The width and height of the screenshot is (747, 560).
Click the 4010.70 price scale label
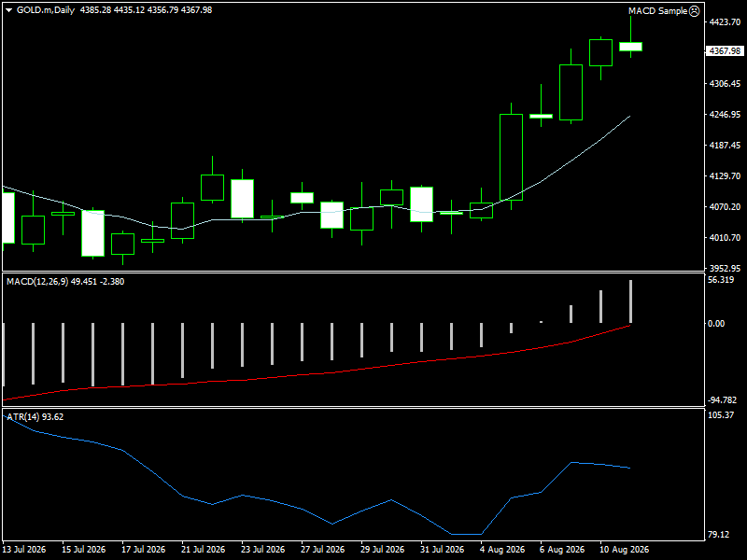(x=725, y=238)
